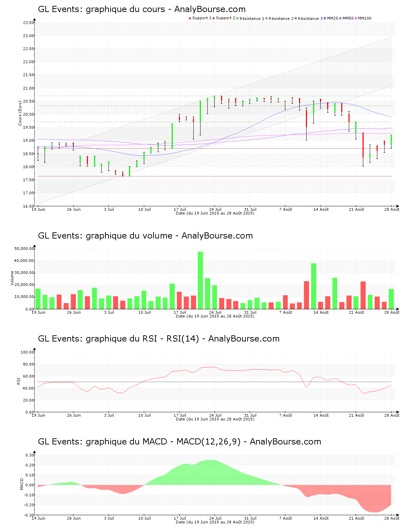
Task: Click '3 Juil' label on the MACD chart
Action: [109, 518]
